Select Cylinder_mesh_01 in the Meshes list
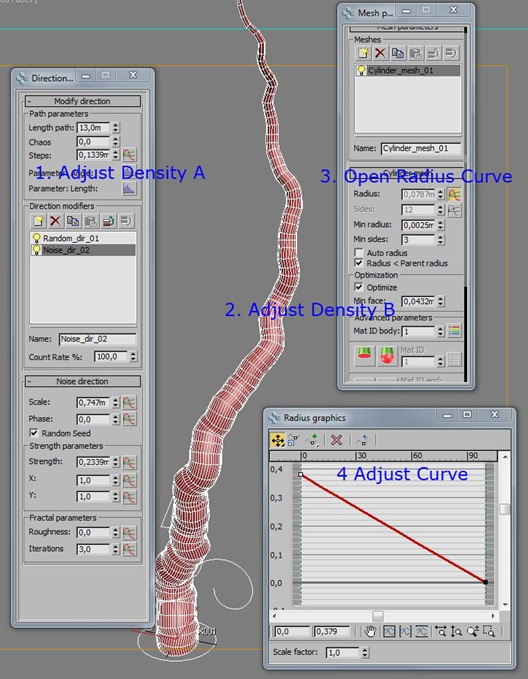This screenshot has width=528, height=679. 408,70
